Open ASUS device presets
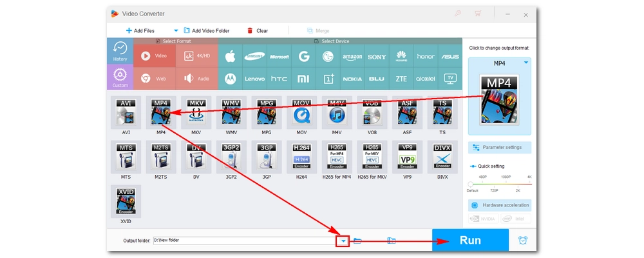This screenshot has height=258, width=644. click(450, 57)
